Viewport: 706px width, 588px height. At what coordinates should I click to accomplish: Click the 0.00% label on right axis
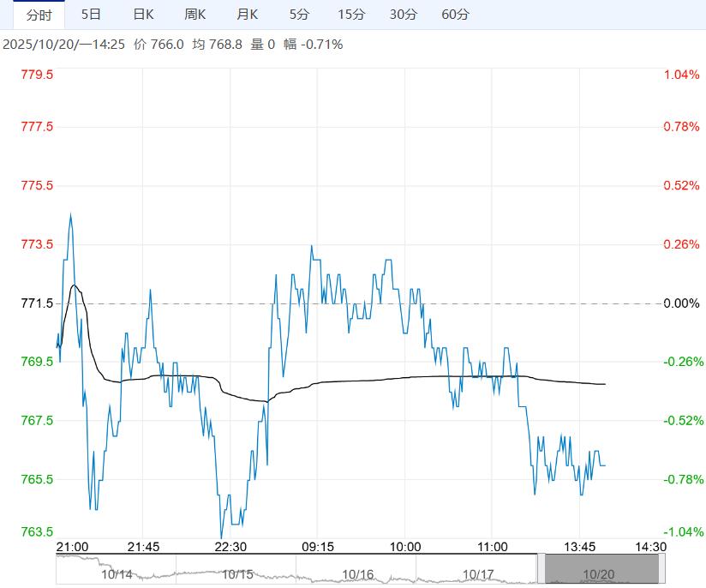682,303
